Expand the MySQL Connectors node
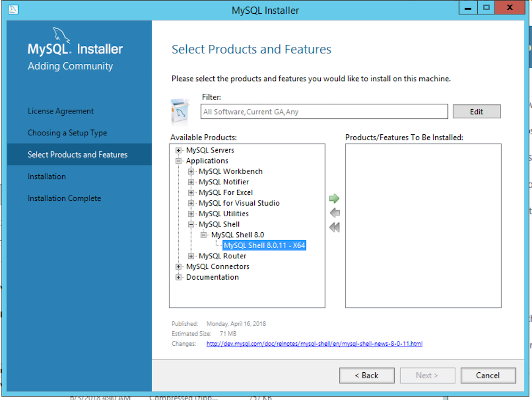The height and width of the screenshot is (400, 532). click(178, 266)
